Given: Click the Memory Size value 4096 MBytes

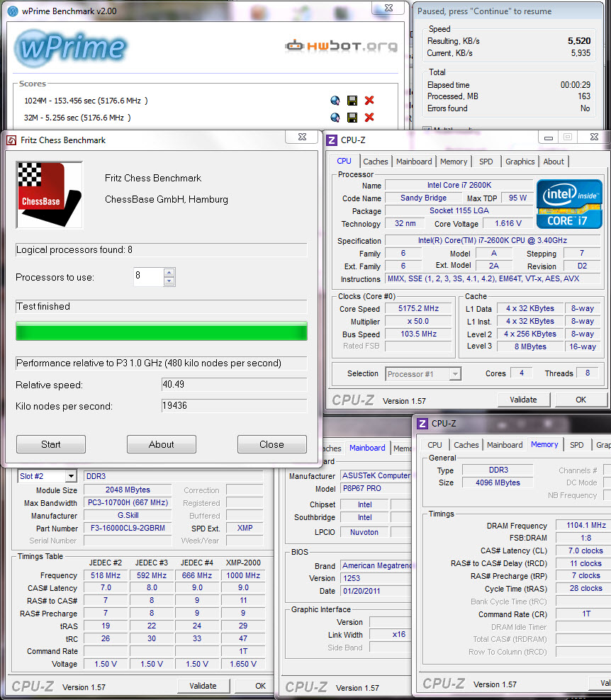Looking at the screenshot, I should coord(498,482).
